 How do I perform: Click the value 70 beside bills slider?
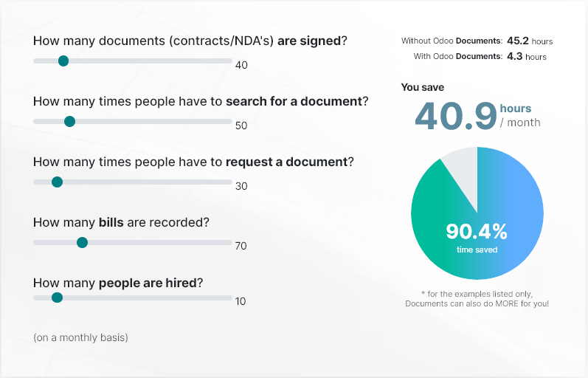(x=241, y=246)
